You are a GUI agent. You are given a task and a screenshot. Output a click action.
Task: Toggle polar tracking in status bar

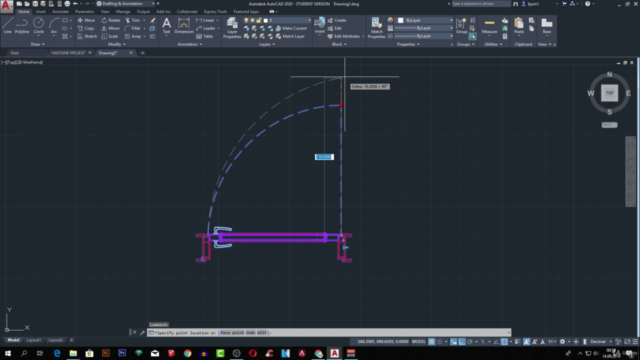point(470,342)
